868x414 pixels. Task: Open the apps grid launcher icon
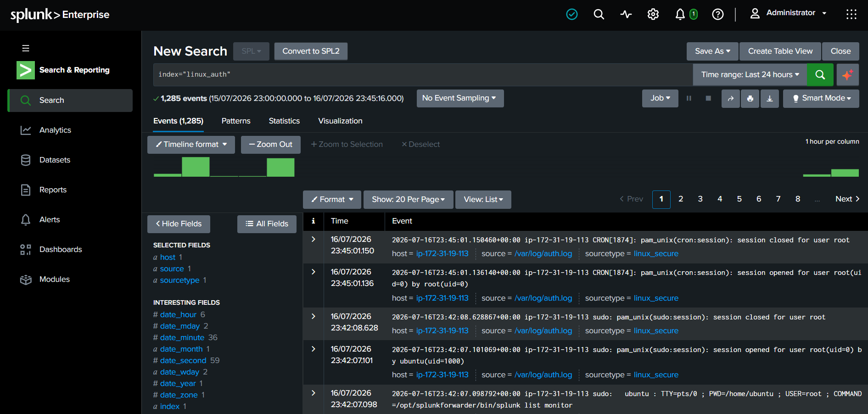click(x=851, y=14)
